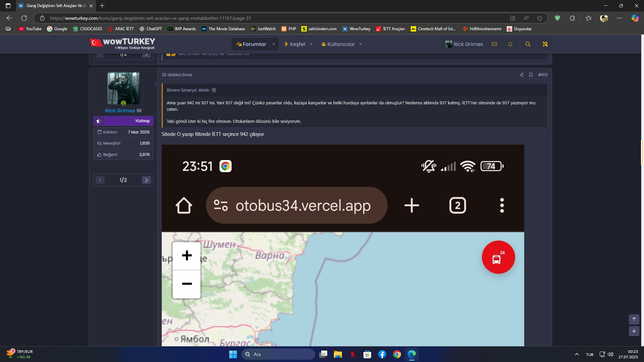644x362 pixels.
Task: Open post number #613 permalink
Action: tap(543, 75)
